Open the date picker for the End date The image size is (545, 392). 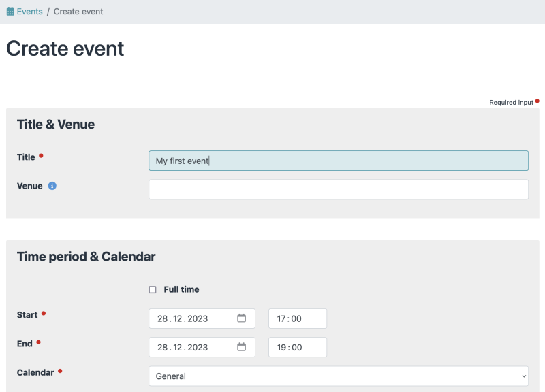[242, 347]
